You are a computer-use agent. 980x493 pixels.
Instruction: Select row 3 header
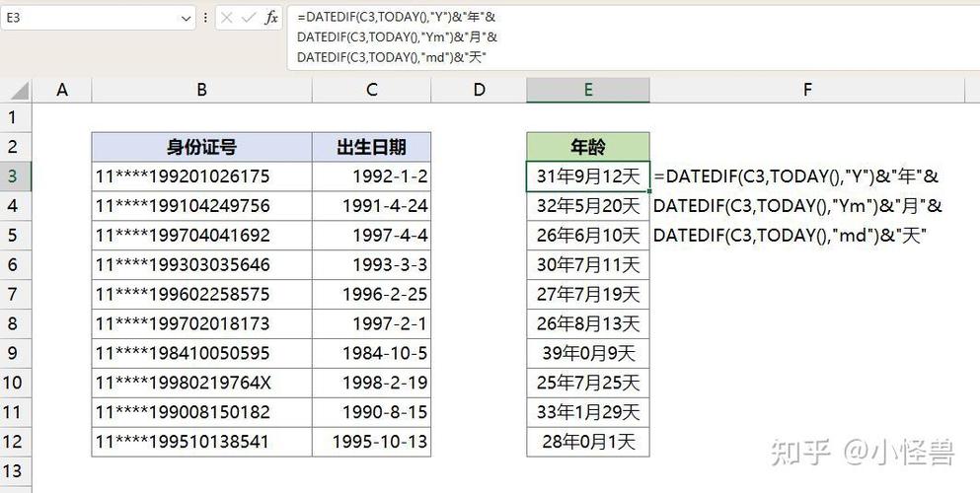pos(14,176)
